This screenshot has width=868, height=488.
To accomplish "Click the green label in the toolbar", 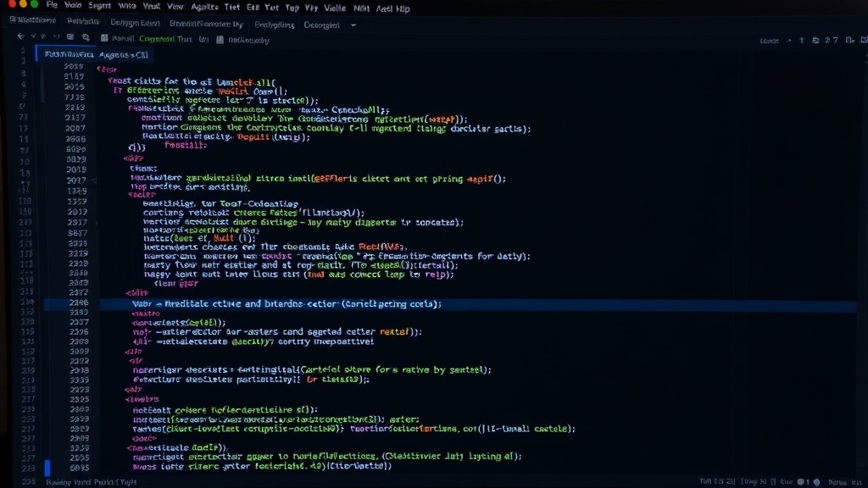I will pos(157,39).
